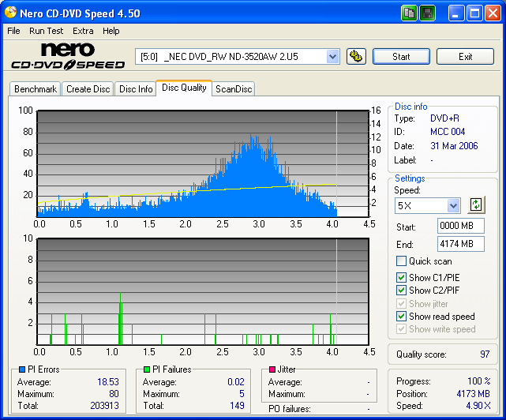The height and width of the screenshot is (420, 506).
Task: Enable the Quick scan checkbox
Action: click(401, 261)
